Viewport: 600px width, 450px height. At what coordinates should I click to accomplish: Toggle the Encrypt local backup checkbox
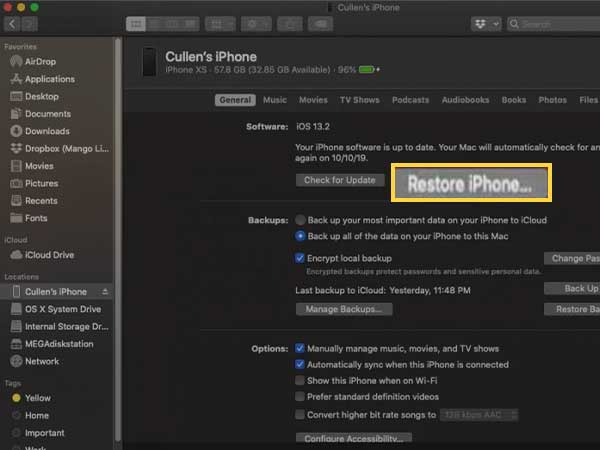coord(300,258)
